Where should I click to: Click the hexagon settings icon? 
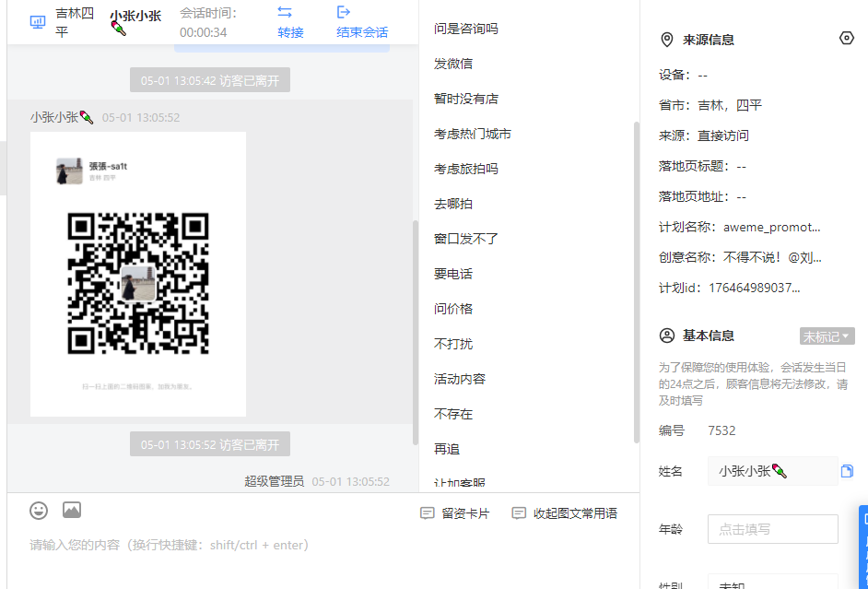pos(847,38)
